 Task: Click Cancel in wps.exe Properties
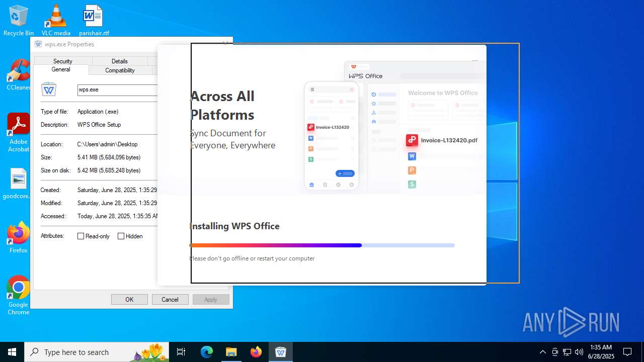tap(170, 300)
